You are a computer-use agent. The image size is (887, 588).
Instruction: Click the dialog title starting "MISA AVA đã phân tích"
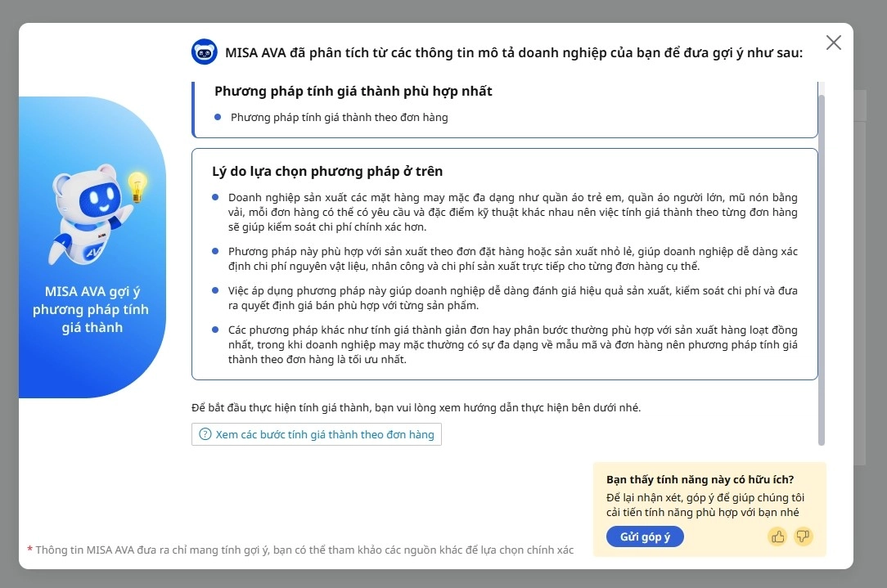point(513,53)
